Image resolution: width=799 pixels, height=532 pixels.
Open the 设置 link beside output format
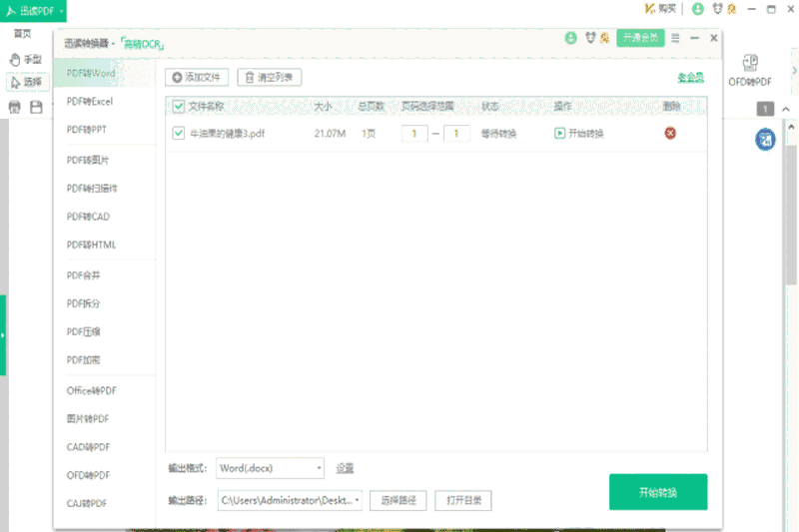click(345, 468)
